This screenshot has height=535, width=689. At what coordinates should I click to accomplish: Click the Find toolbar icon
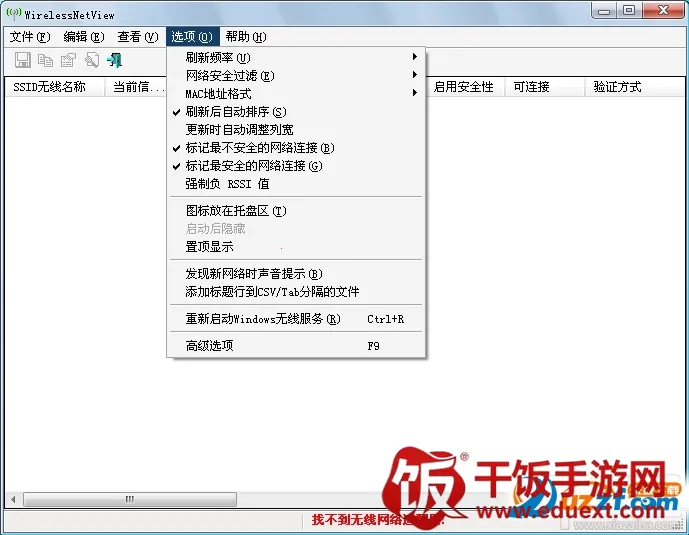[x=91, y=61]
